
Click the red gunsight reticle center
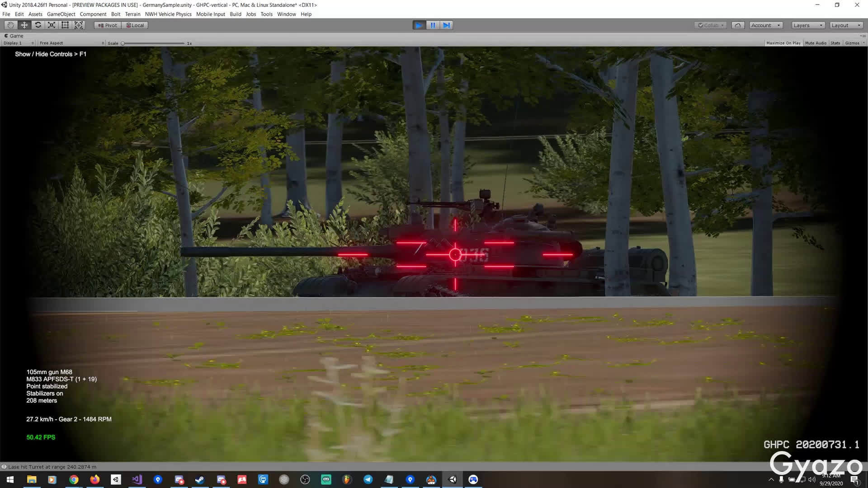pos(455,255)
